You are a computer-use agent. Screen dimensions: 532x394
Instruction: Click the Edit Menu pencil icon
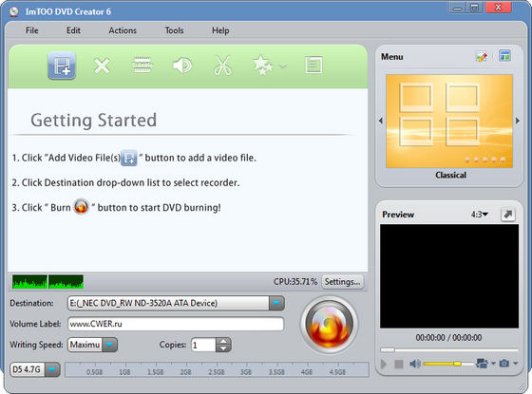pyautogui.click(x=481, y=57)
